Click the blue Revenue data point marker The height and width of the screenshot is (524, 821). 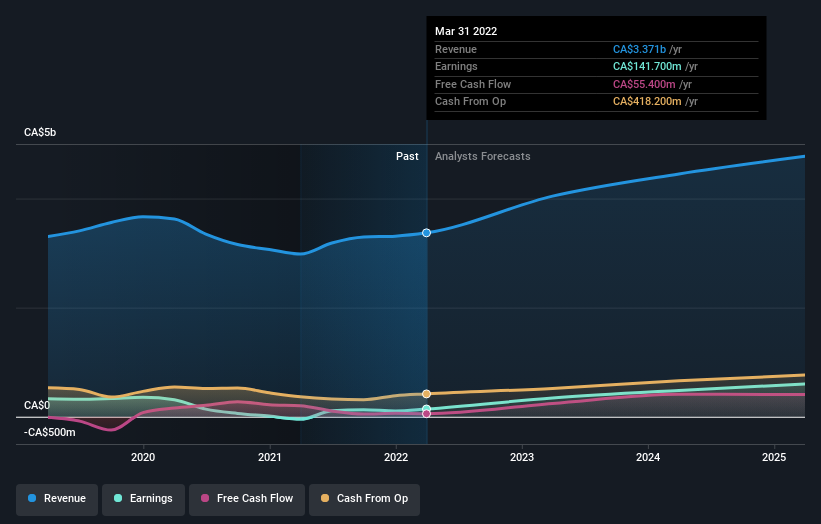[x=427, y=233]
